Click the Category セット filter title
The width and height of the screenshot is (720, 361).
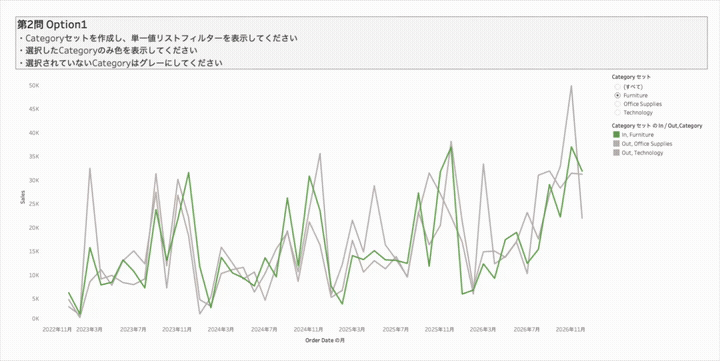(631, 77)
